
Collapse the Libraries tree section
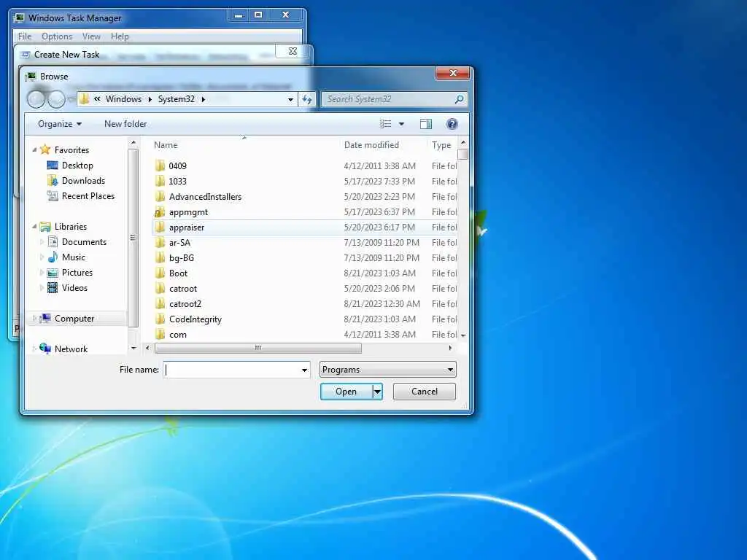click(34, 227)
